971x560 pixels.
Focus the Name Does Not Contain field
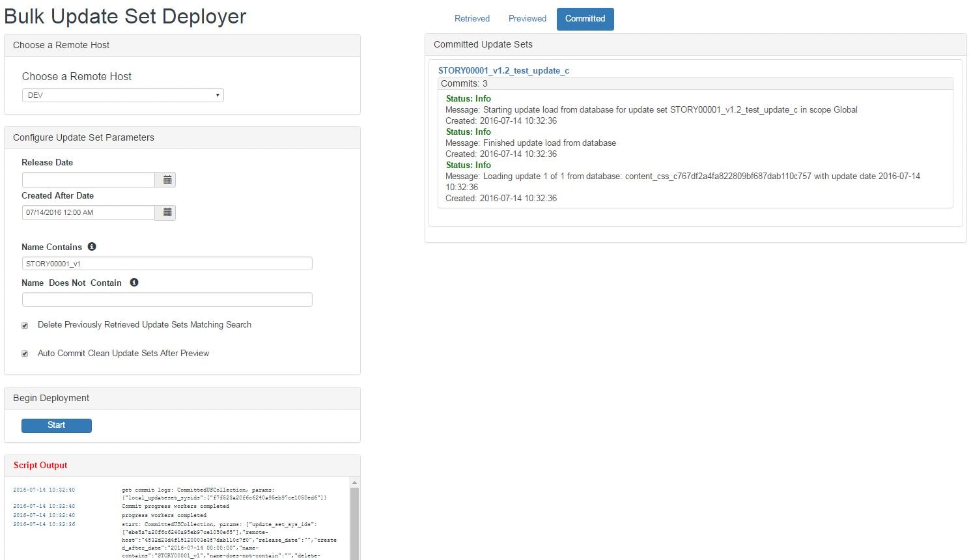pyautogui.click(x=167, y=299)
